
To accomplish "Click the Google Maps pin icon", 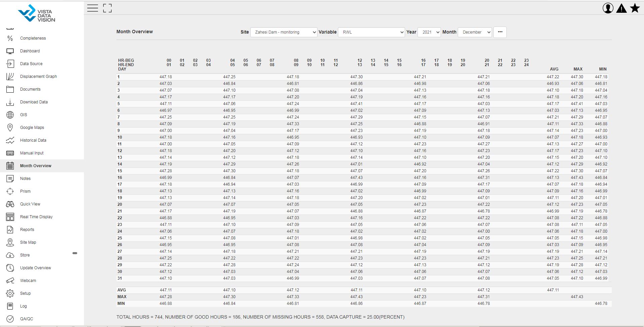I will pos(10,128).
